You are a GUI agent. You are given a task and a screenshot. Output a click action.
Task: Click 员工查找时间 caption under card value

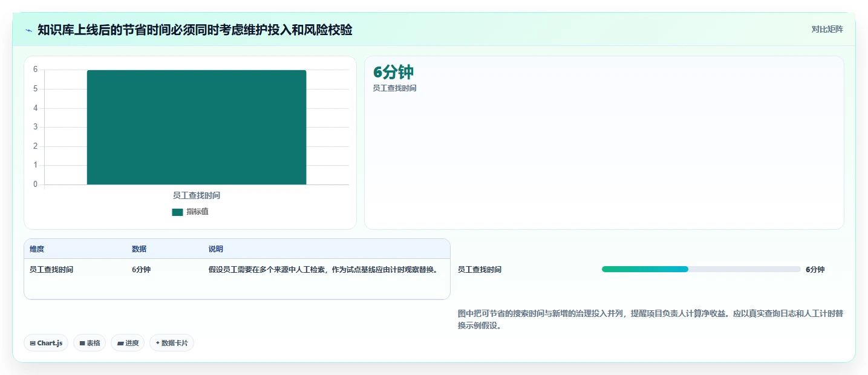394,88
